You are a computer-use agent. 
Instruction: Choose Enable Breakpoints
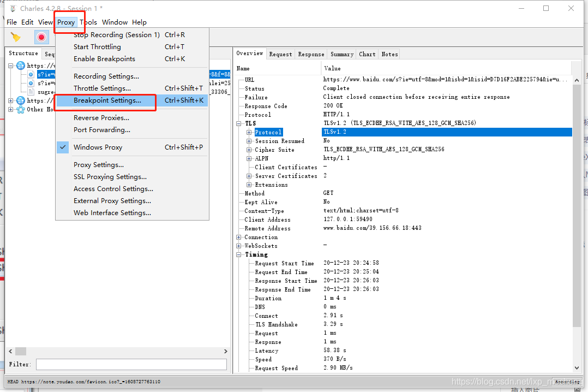pos(132,59)
